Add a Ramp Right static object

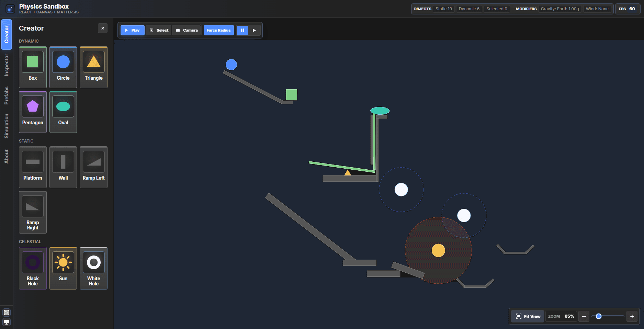33,212
